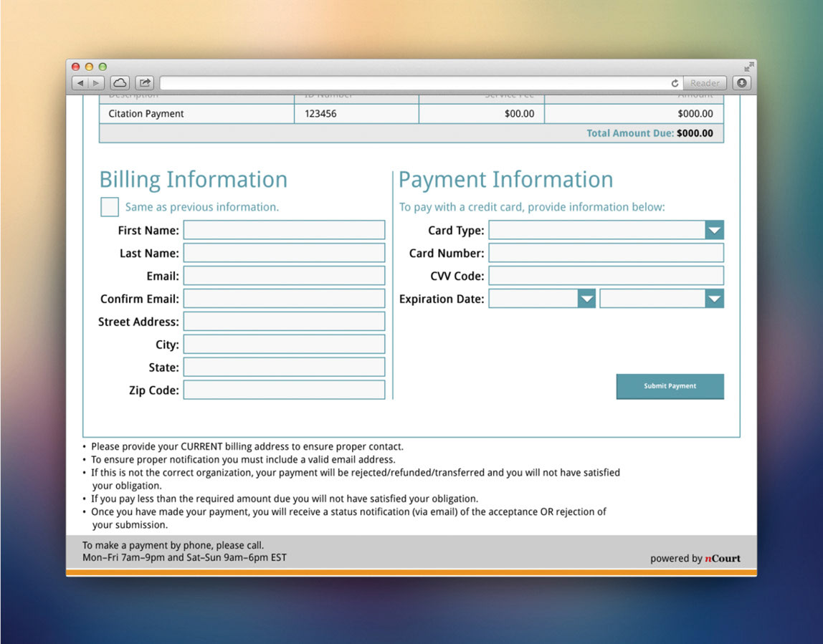This screenshot has height=644, width=823.
Task: Open iCloud tabs cloud icon
Action: click(x=120, y=83)
